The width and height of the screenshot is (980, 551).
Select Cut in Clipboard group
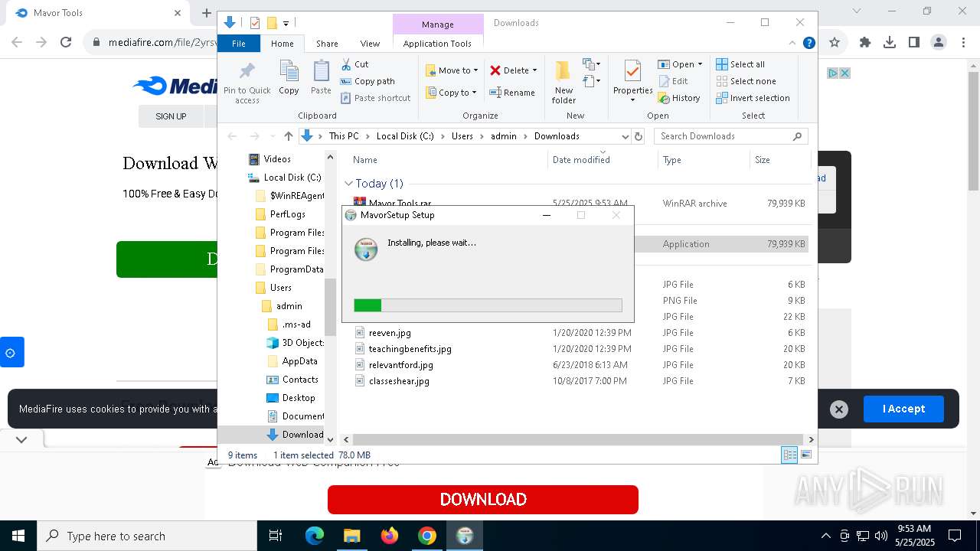[354, 64]
